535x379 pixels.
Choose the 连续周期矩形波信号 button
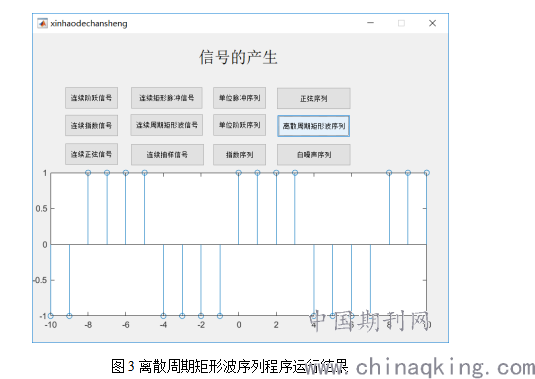tap(167, 125)
